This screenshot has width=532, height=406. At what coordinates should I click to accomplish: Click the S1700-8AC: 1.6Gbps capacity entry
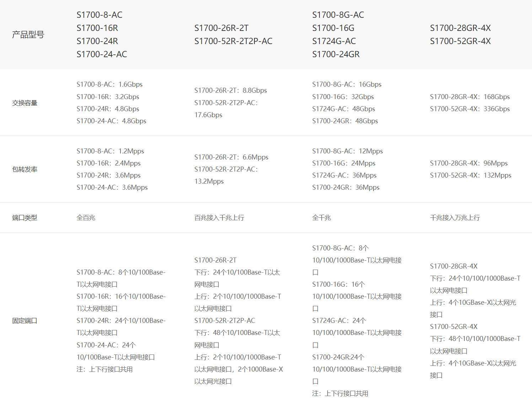(109, 85)
